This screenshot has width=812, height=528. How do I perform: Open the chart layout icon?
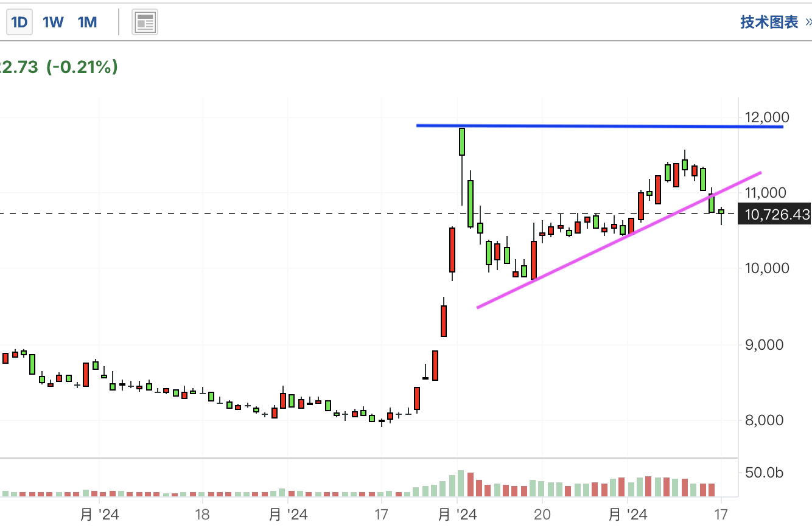point(145,23)
